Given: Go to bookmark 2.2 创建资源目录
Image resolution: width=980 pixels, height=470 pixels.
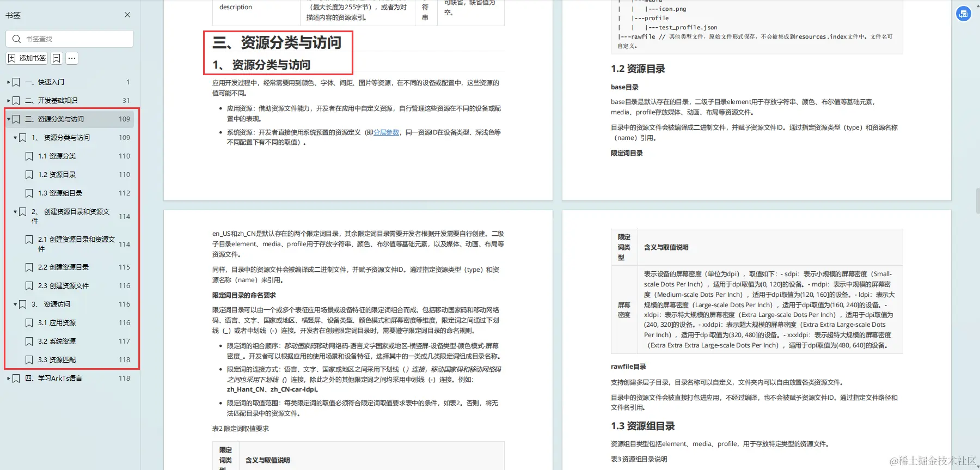Looking at the screenshot, I should coord(64,267).
